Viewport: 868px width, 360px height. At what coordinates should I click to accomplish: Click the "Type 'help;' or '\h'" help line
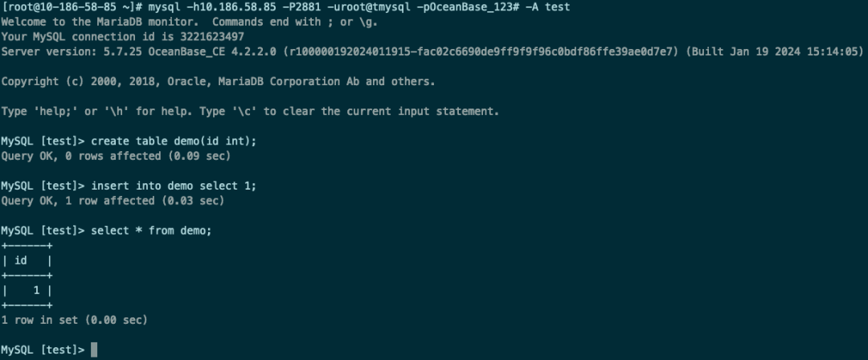click(x=250, y=111)
